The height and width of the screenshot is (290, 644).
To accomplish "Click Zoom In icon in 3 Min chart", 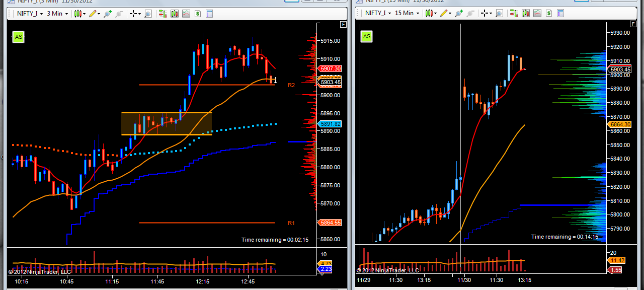I will pos(107,14).
